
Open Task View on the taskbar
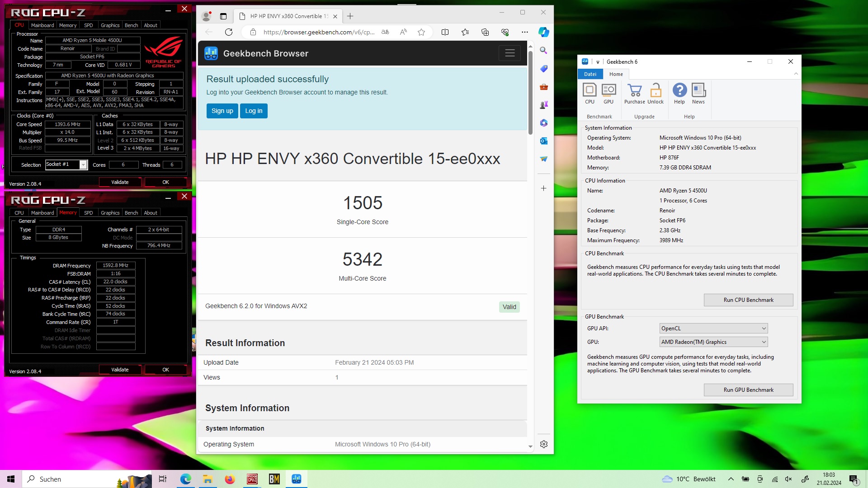163,479
